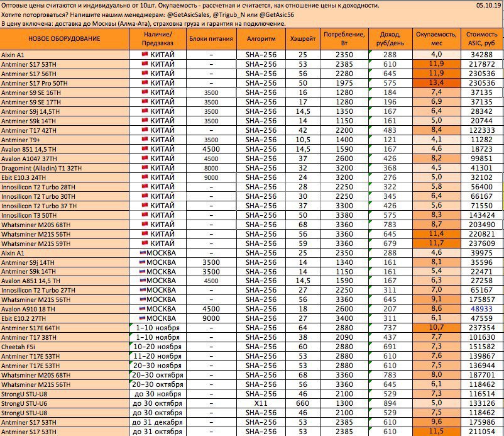Click the power supply value 8000 for Dragomint

(211, 168)
